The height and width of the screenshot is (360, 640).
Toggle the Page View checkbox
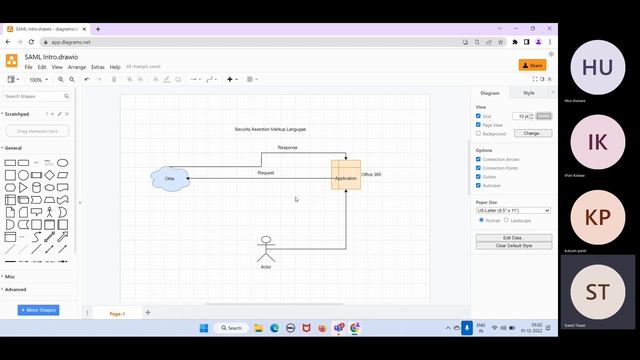click(x=478, y=124)
